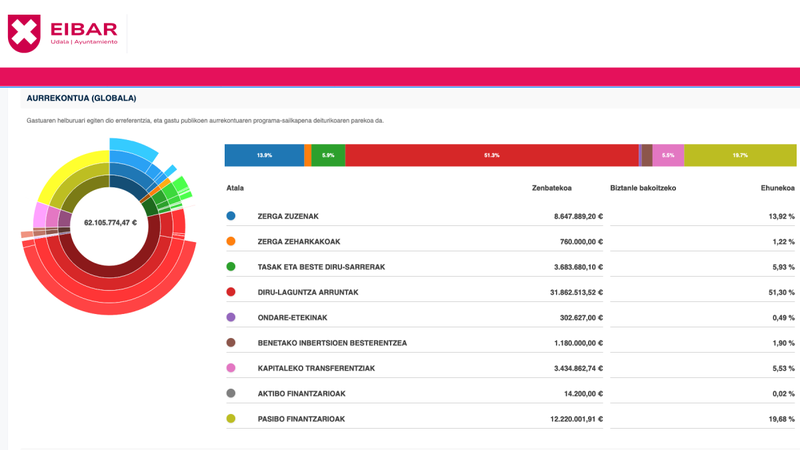Click the purple ONDARE-ETEKINAK legend dot
The width and height of the screenshot is (800, 450).
click(x=231, y=317)
